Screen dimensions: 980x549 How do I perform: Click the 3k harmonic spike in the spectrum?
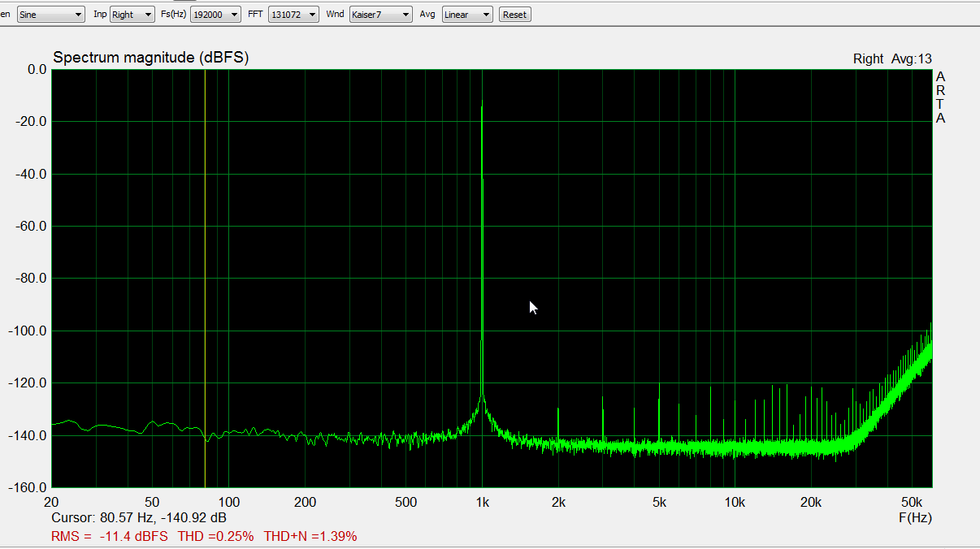click(603, 419)
